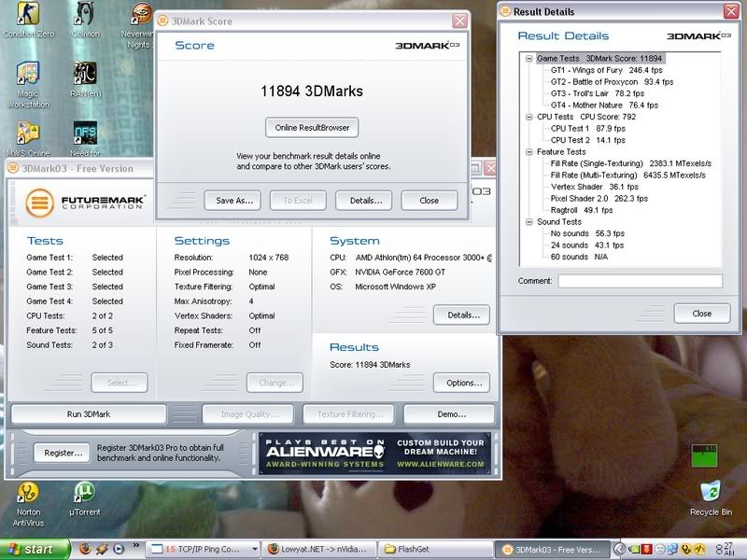Collapse the CPU Tests tree node
This screenshot has width=747, height=560.
click(x=529, y=116)
